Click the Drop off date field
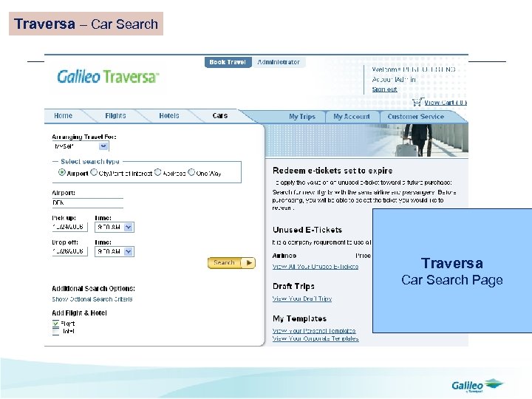The width and height of the screenshot is (532, 399). (x=69, y=251)
